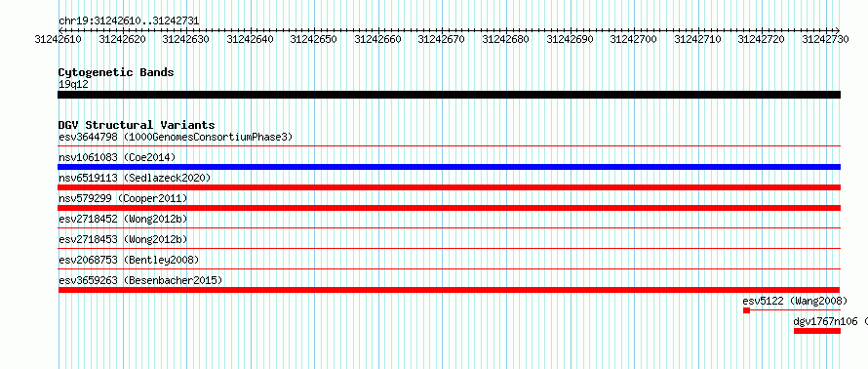
Task: Select the thin red esv2068753 variant line
Action: (x=449, y=269)
